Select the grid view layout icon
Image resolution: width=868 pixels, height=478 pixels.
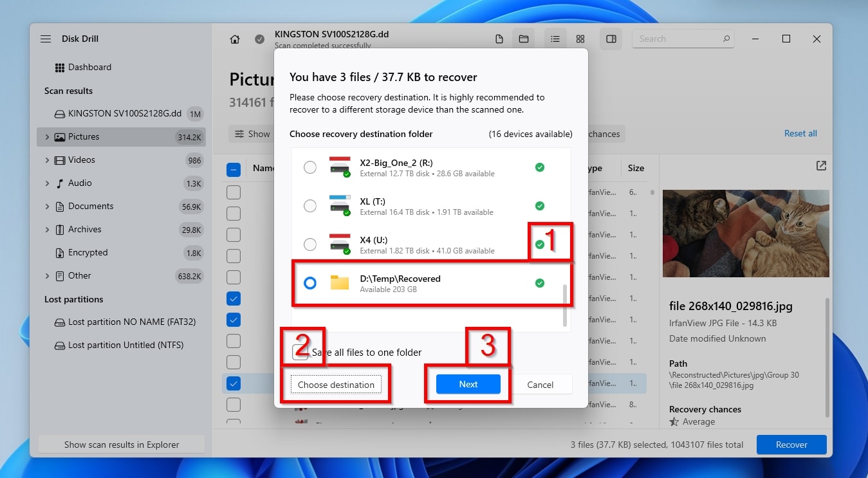pos(580,39)
